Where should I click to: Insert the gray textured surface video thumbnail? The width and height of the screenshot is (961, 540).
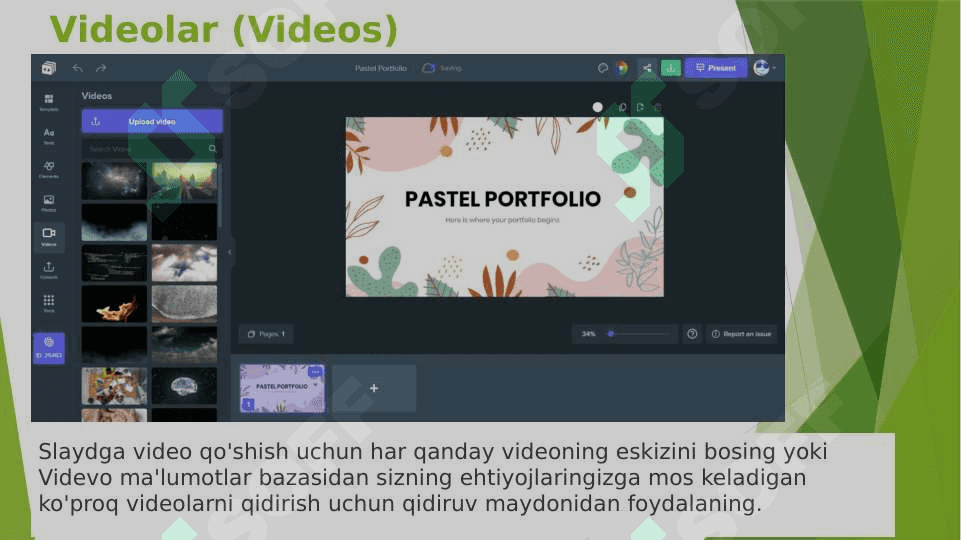pos(184,304)
